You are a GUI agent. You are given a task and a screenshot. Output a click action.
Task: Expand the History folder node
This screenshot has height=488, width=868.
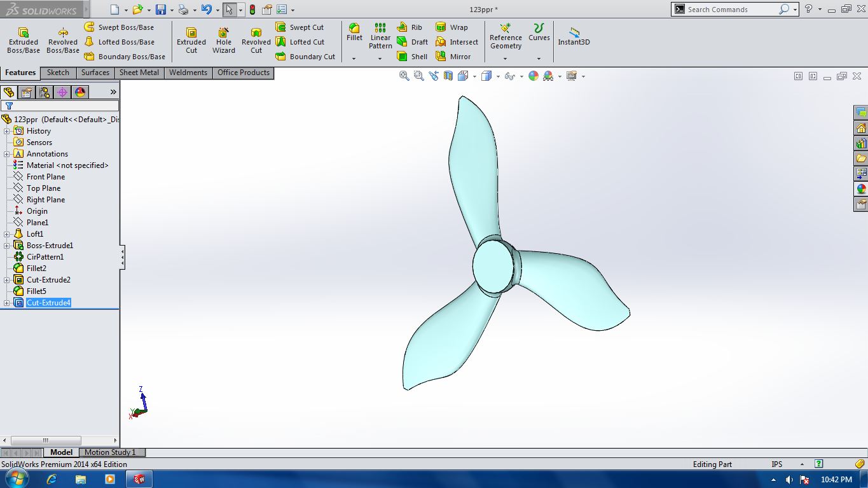tap(7, 131)
